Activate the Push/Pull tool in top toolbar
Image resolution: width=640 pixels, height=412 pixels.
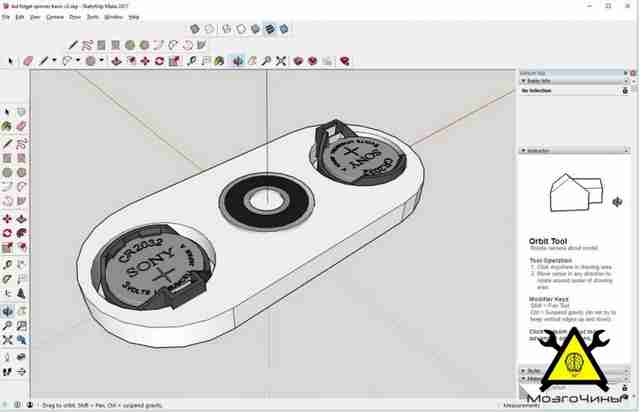[x=116, y=61]
